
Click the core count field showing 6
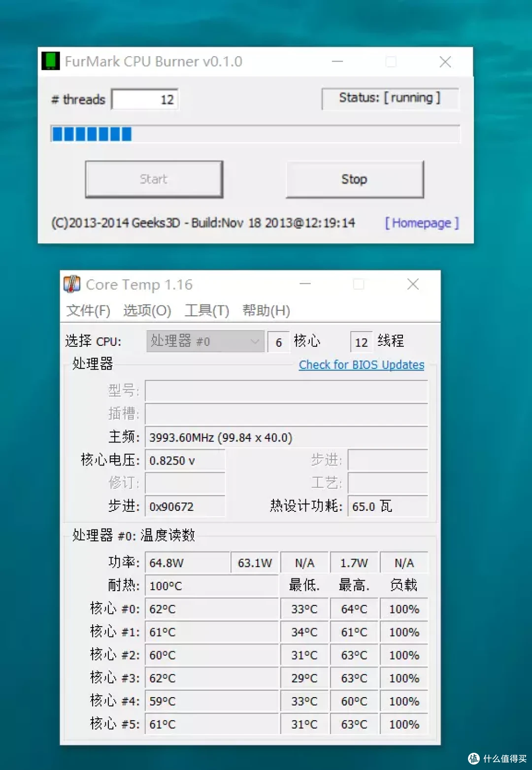click(279, 342)
